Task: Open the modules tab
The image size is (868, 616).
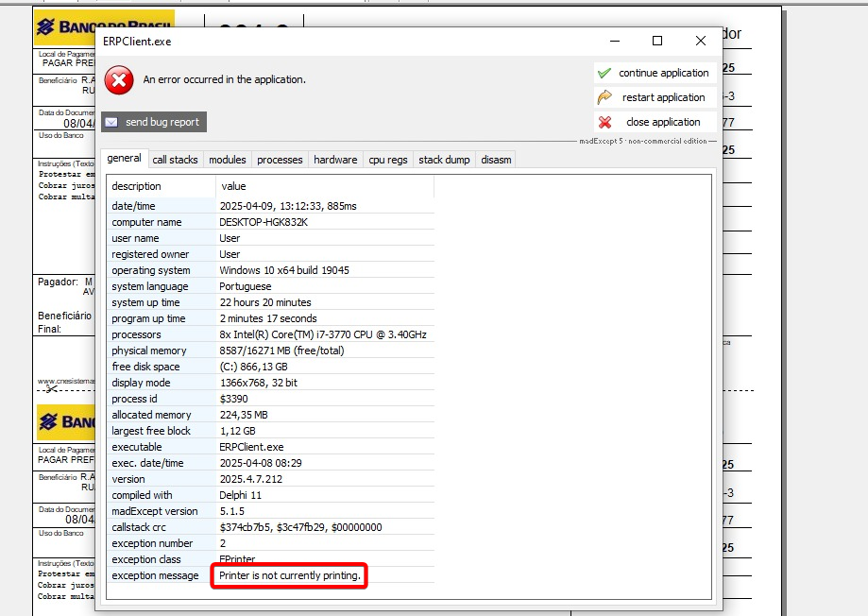Action: [227, 160]
